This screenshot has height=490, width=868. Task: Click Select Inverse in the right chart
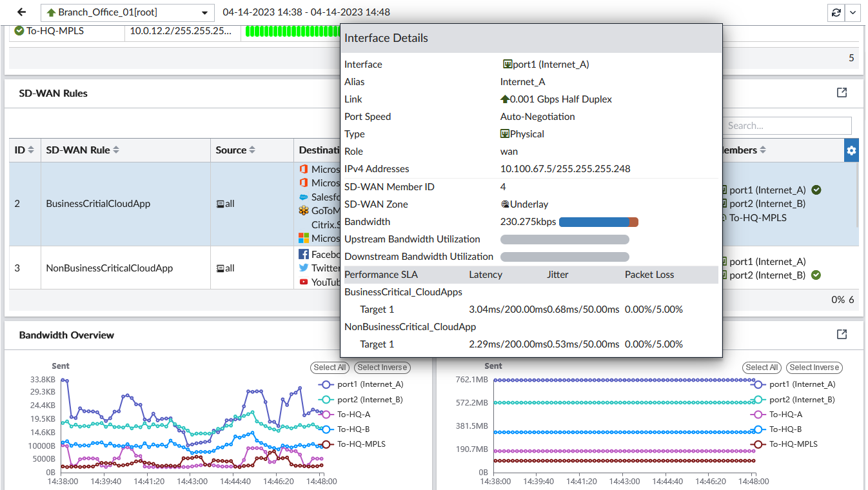(x=814, y=367)
